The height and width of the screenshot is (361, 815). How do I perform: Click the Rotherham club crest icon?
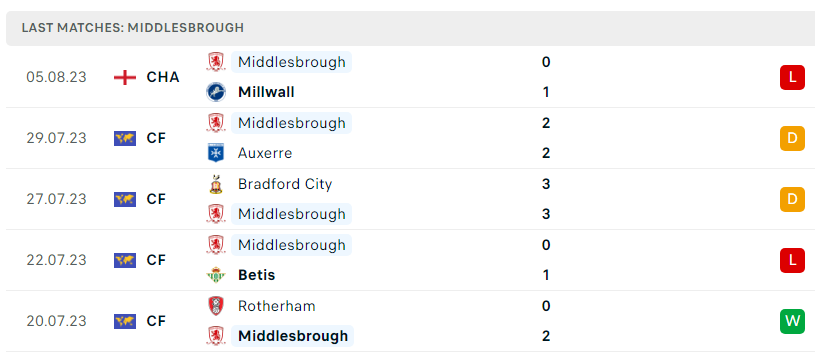(x=216, y=306)
